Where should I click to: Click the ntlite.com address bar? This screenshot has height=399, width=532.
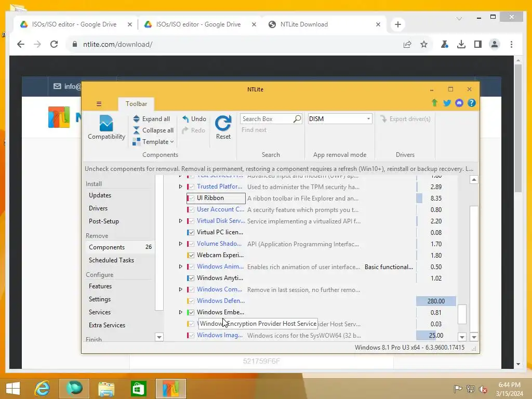[234, 44]
